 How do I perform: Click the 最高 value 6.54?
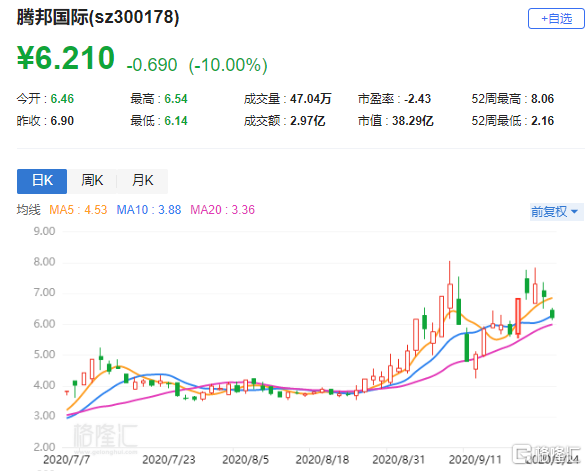[176, 99]
